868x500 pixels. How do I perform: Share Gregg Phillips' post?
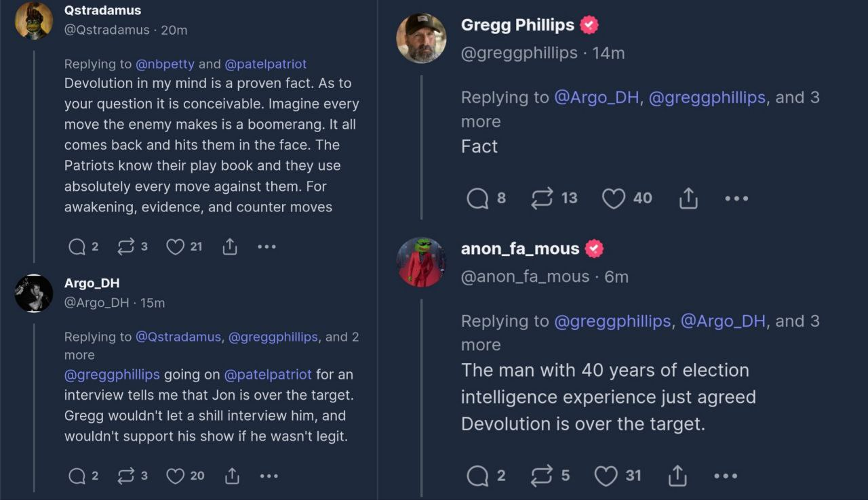click(x=688, y=198)
